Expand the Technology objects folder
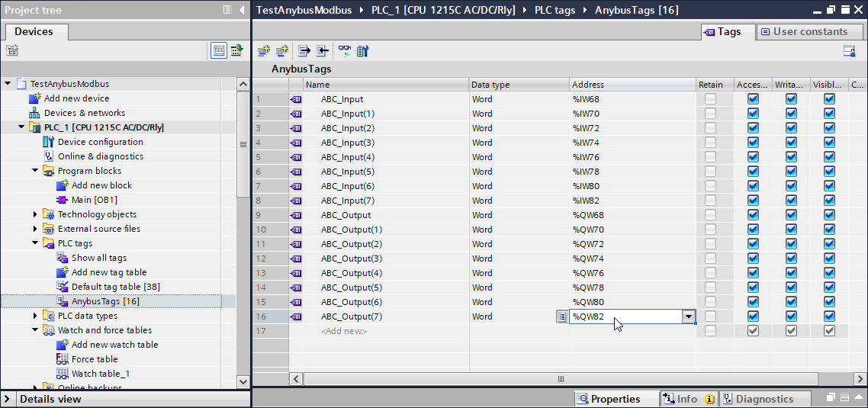868x408 pixels. pos(35,215)
